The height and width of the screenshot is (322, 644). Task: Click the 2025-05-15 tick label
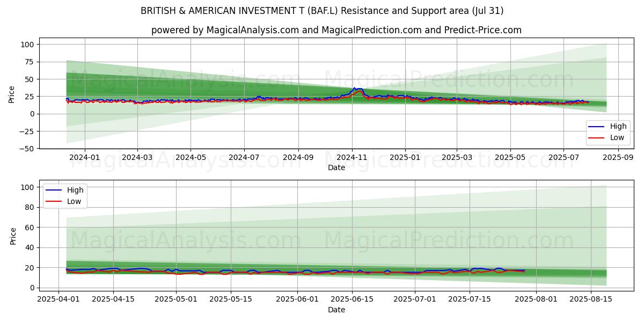pyautogui.click(x=231, y=299)
